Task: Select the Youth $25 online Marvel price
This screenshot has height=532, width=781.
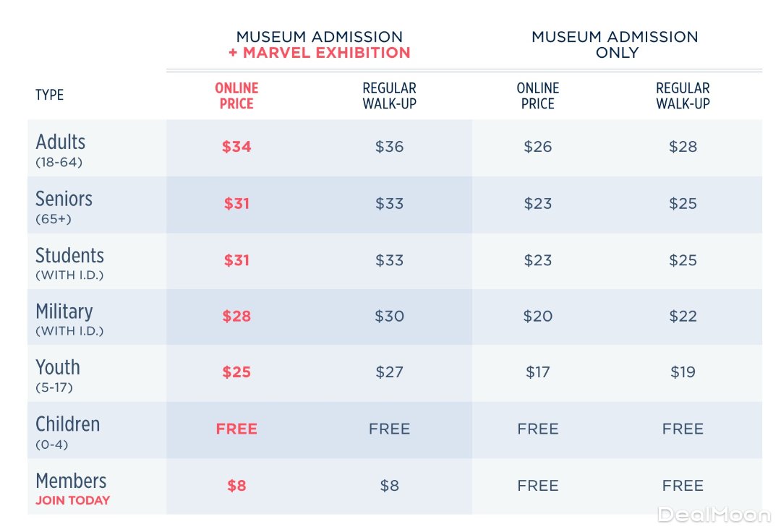Action: [x=236, y=373]
